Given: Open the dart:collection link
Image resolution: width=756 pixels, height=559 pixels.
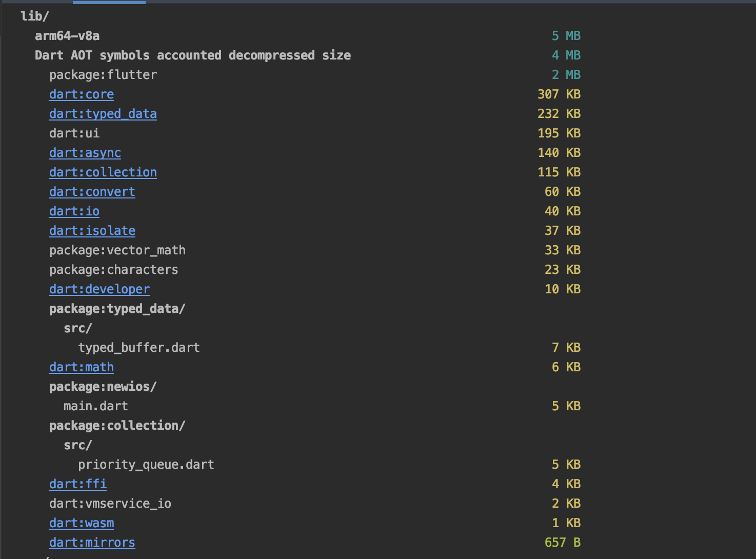Looking at the screenshot, I should point(103,172).
